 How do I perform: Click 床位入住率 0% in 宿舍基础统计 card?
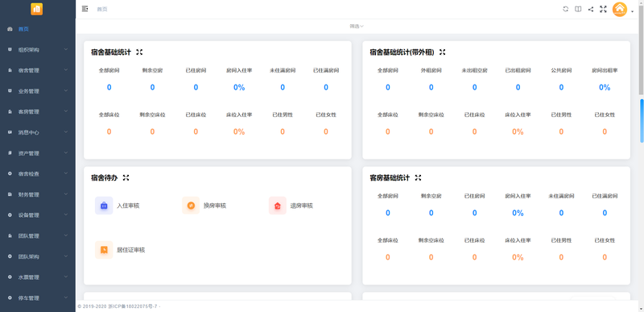coord(239,132)
